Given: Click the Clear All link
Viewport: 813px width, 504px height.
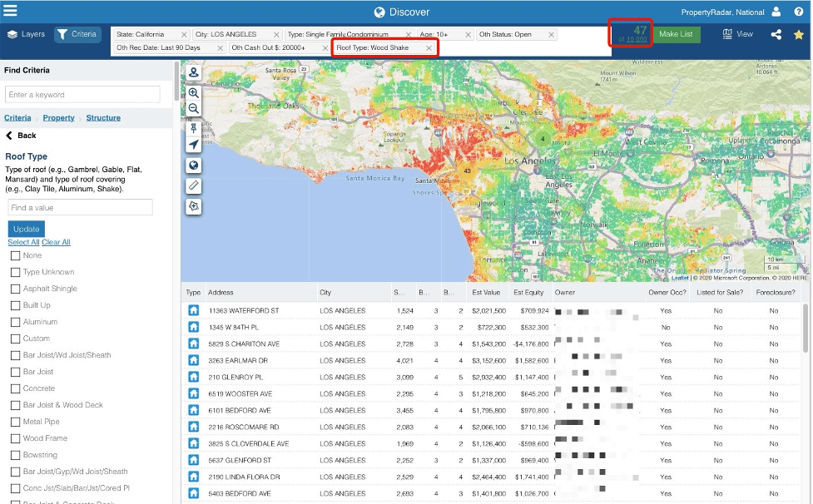Looking at the screenshot, I should pyautogui.click(x=56, y=242).
